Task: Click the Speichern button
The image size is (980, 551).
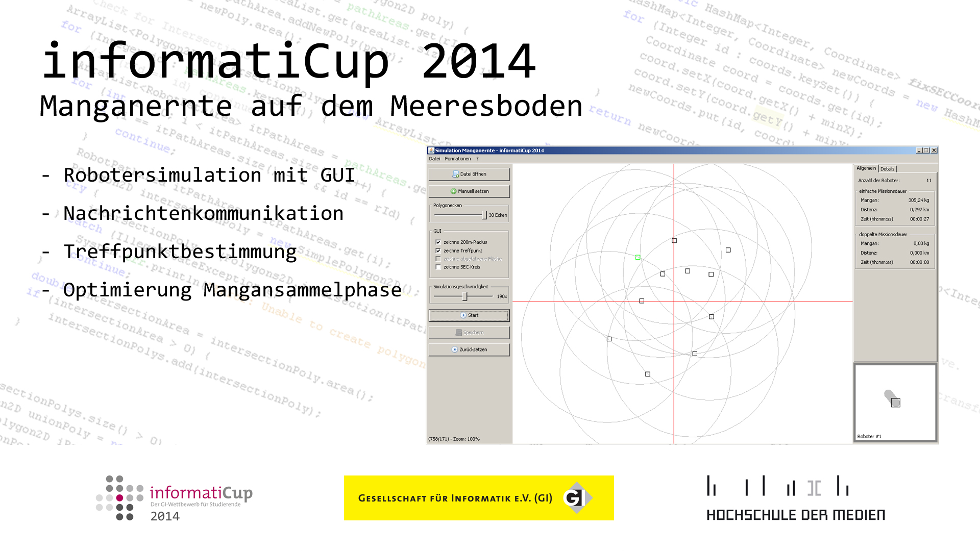Action: (469, 333)
